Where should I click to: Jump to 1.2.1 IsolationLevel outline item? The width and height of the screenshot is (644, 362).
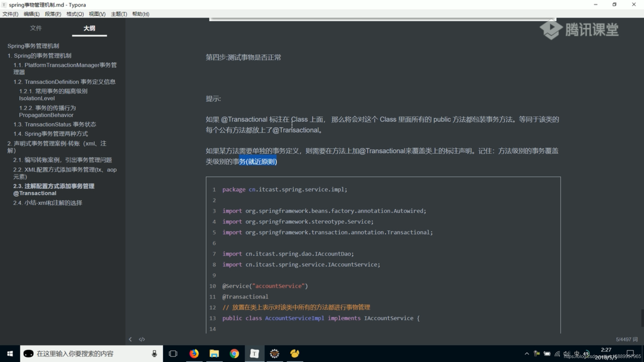(x=53, y=95)
